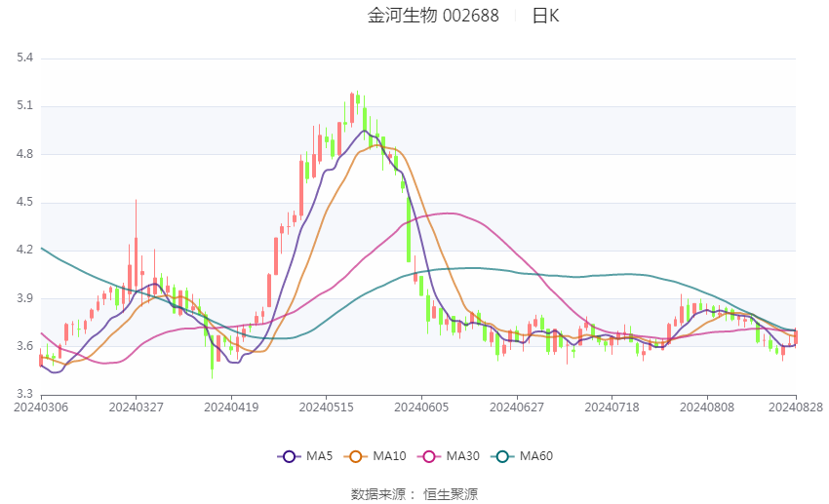Click x-axis date label 20240828

(796, 407)
